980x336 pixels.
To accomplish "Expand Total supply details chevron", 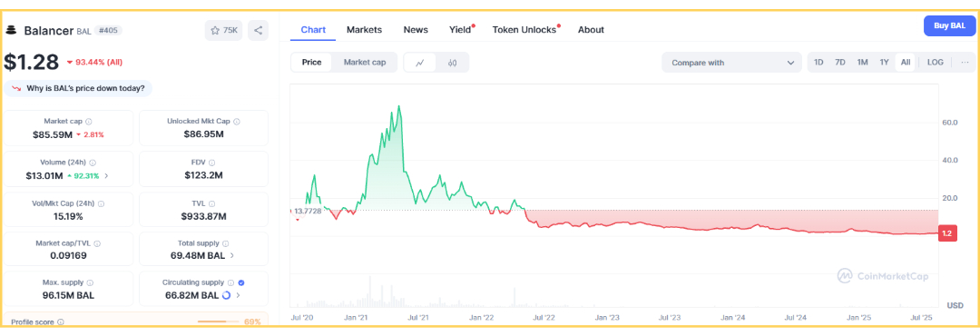I will [232, 255].
